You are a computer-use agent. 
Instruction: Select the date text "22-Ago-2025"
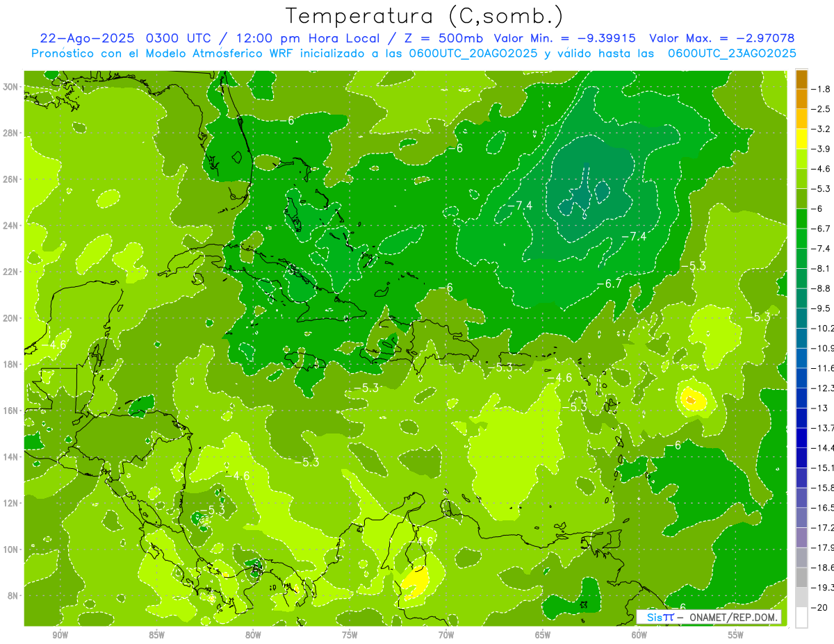88,38
